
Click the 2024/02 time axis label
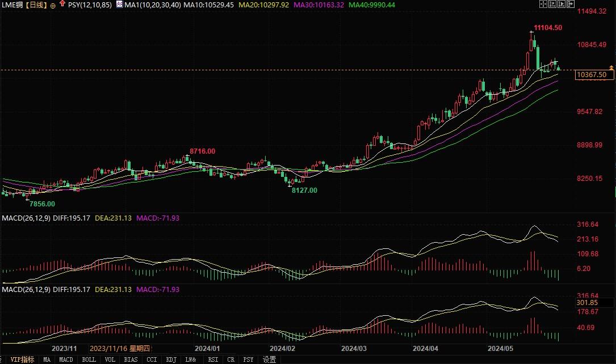[282, 348]
